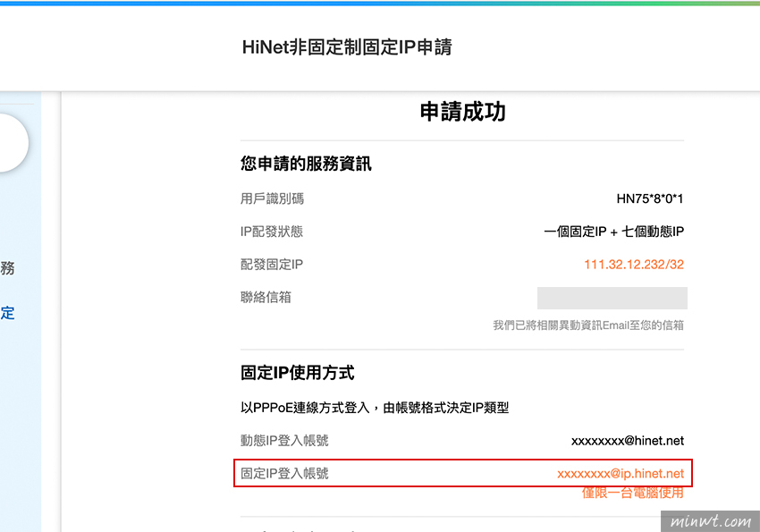Open the sidebar item ending in 定

tap(7, 313)
